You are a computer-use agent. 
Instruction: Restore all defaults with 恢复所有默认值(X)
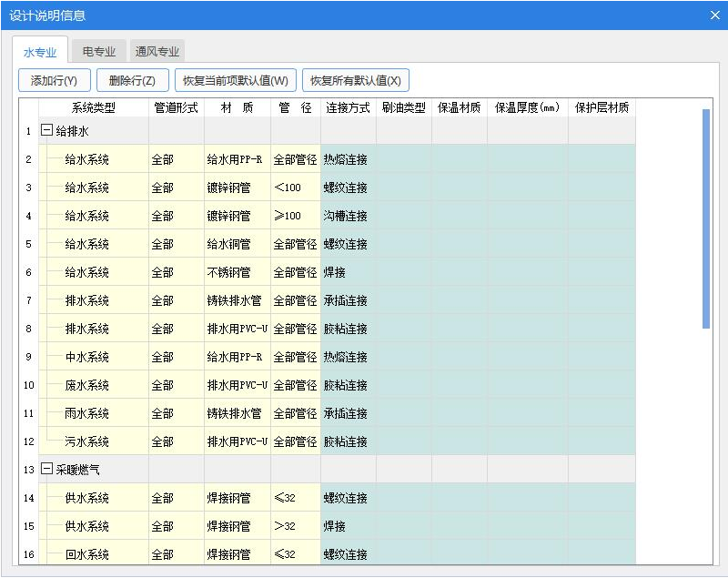click(355, 80)
